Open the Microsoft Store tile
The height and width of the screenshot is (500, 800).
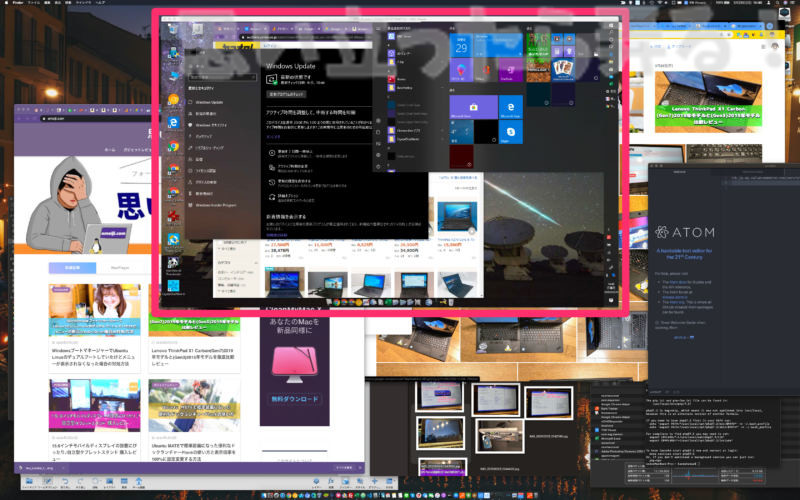point(473,107)
